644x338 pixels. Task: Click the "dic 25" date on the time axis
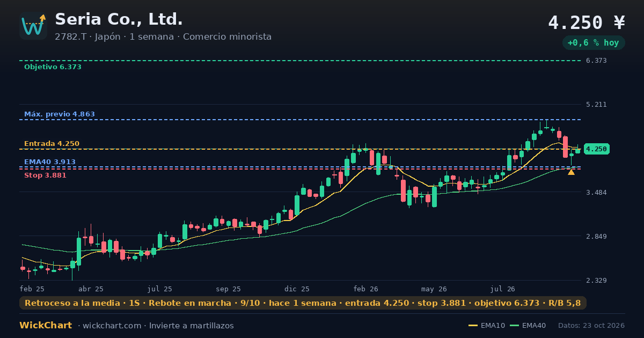pos(297,289)
